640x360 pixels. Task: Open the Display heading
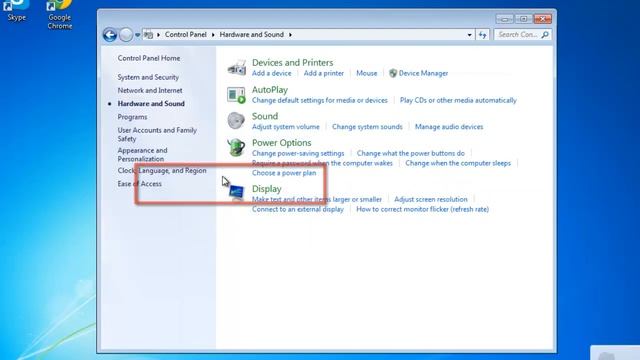[267, 189]
